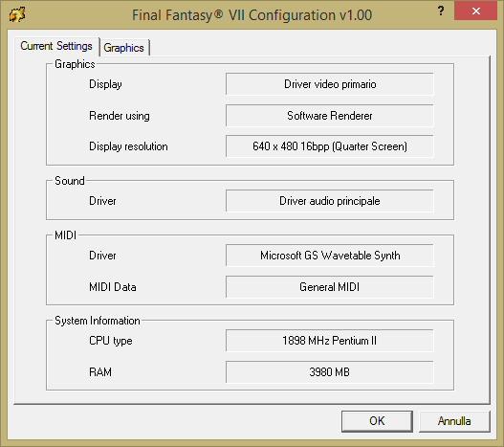Click the 3980 MB RAM field

coord(329,372)
